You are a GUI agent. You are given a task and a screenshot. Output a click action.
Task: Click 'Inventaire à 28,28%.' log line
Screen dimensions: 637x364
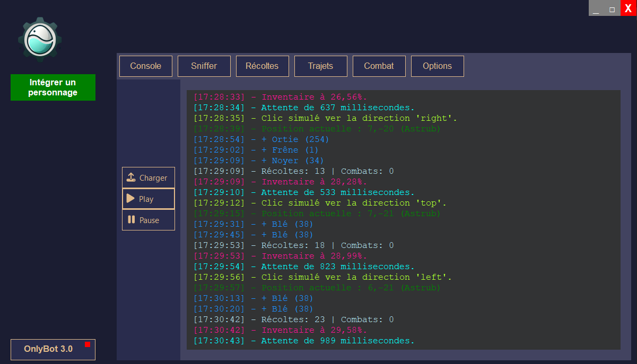coord(280,182)
